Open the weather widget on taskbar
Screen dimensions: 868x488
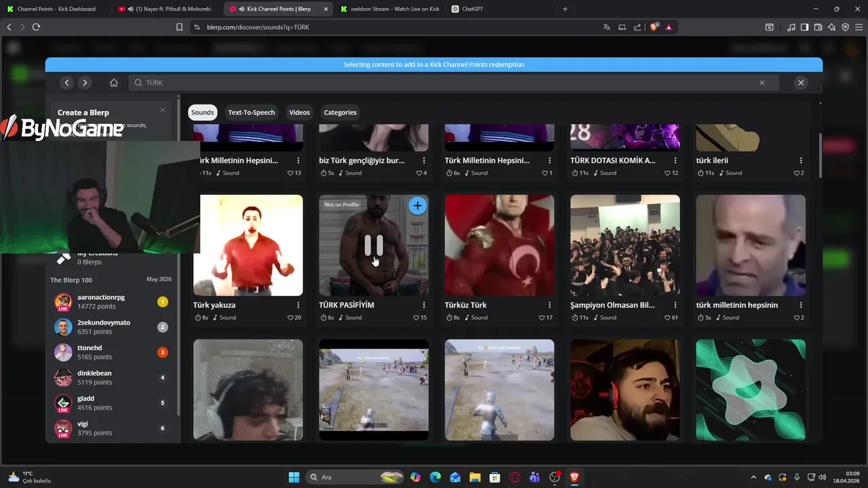click(x=30, y=477)
